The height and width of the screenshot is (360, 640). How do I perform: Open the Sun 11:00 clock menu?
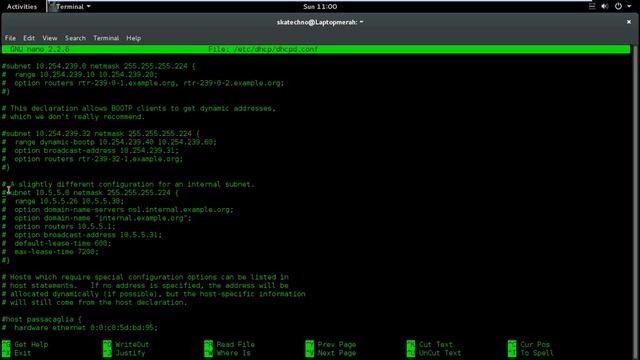pos(320,7)
